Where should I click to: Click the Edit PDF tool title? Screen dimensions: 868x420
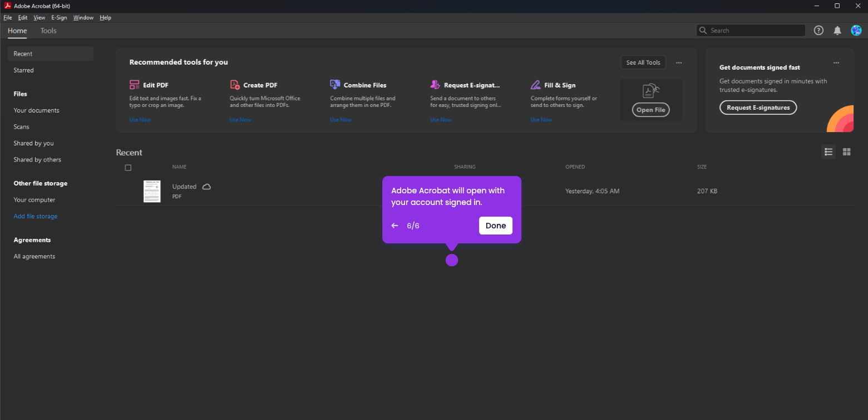(x=156, y=85)
